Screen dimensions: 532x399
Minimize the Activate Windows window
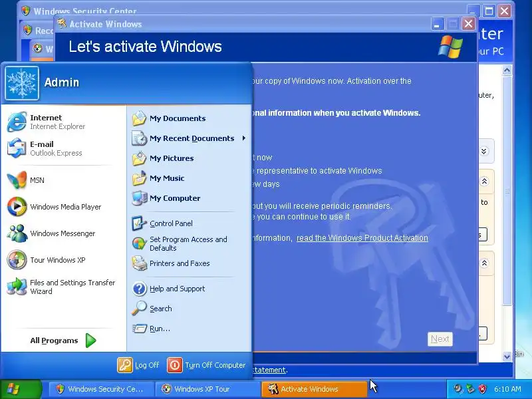[x=437, y=24]
